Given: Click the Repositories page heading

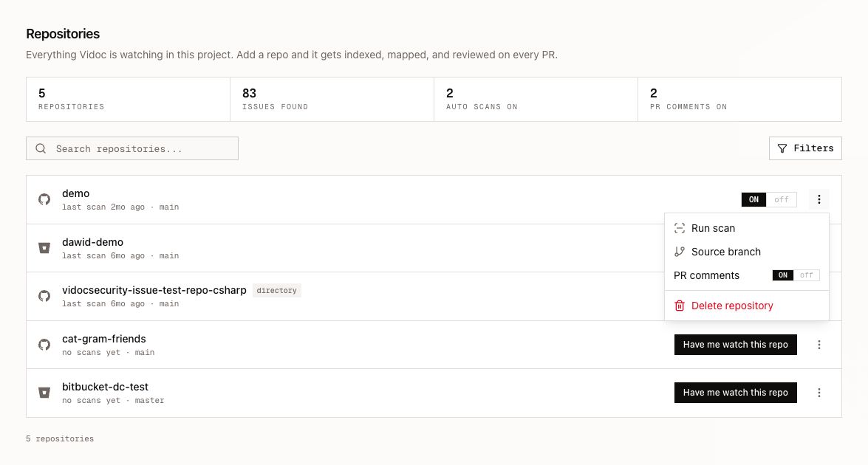Looking at the screenshot, I should coord(63,34).
